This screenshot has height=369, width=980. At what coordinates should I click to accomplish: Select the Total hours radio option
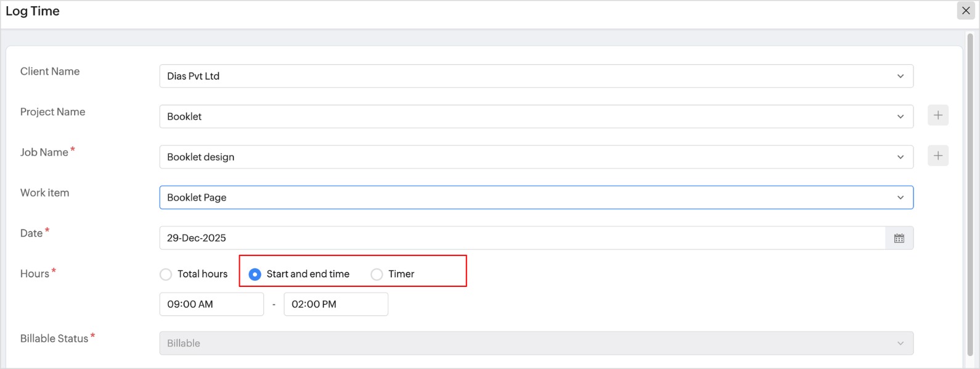166,275
